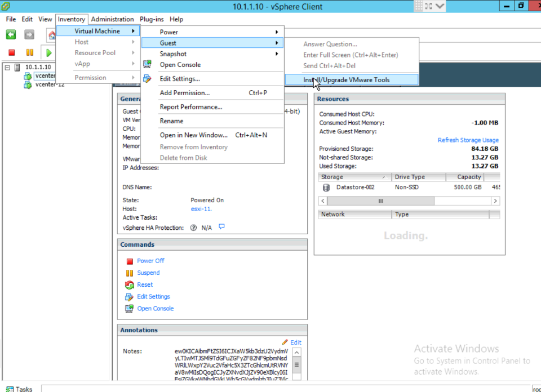Click the Suspend VM icon
This screenshot has width=541, height=392.
(130, 272)
